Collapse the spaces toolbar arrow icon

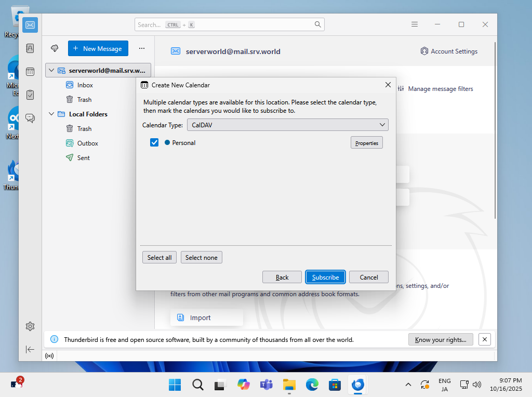click(x=30, y=350)
